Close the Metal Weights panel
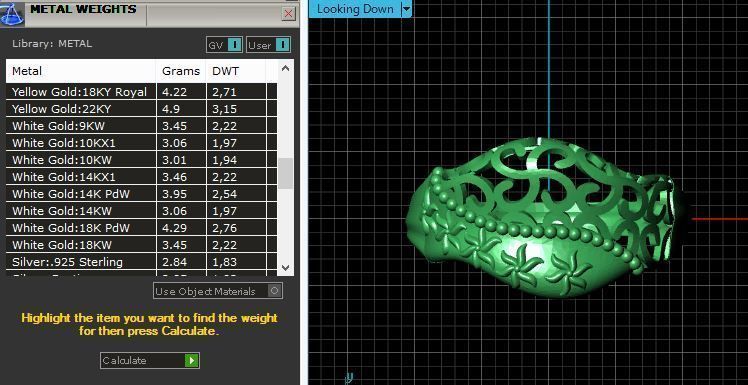The height and width of the screenshot is (385, 748). point(289,13)
